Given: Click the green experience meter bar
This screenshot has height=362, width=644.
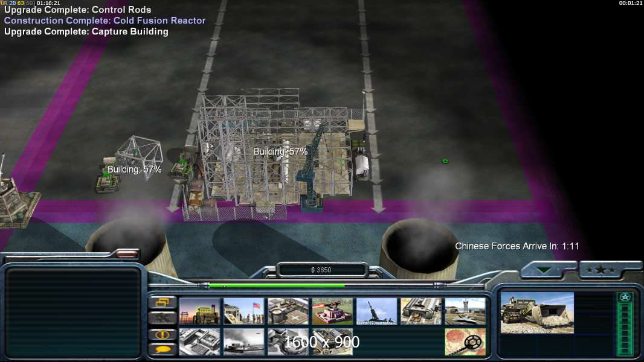Looking at the screenshot, I should tap(625, 329).
